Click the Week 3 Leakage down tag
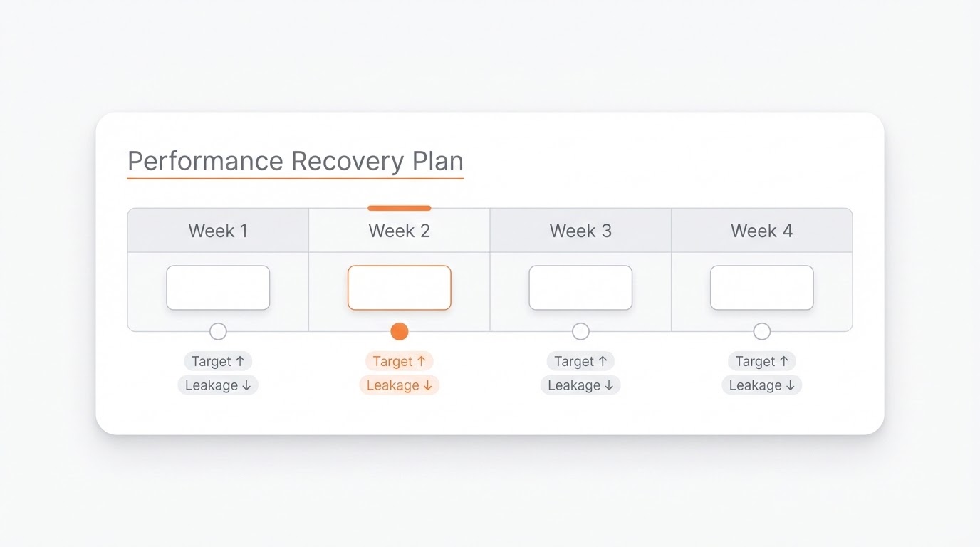980x547 pixels. [580, 385]
